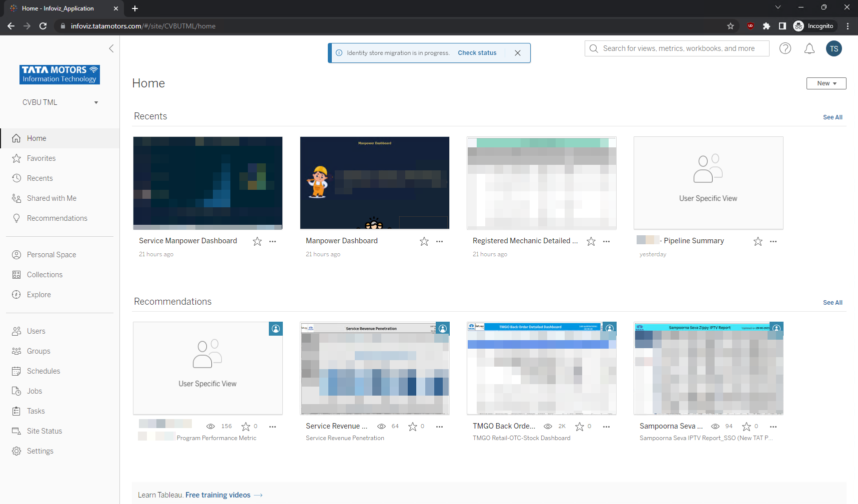Select Collections from navigation menu
The height and width of the screenshot is (504, 858).
coord(44,275)
